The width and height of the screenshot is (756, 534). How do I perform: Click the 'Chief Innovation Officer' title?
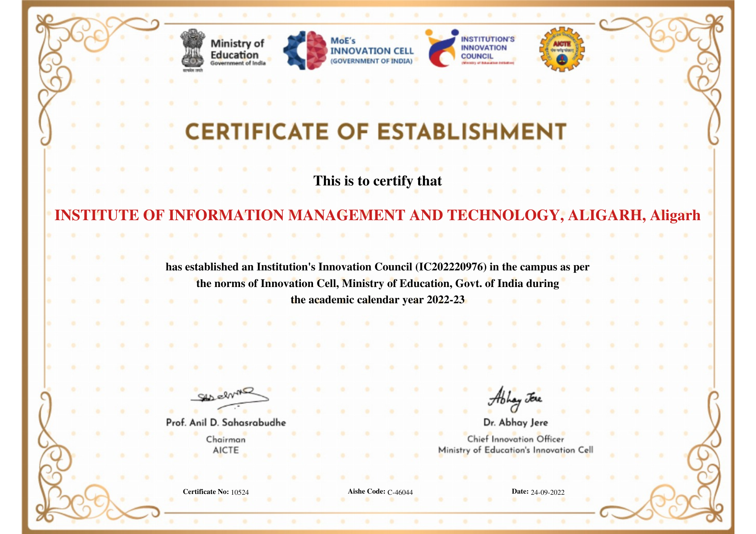(516, 439)
